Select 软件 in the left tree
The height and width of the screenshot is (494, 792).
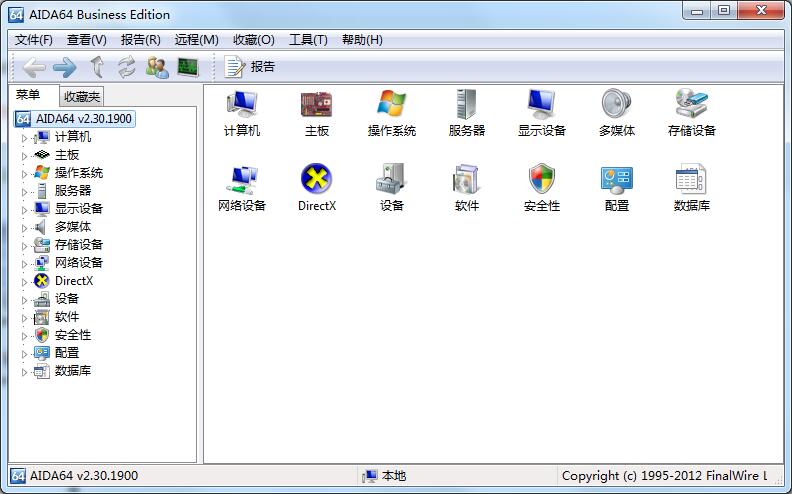[67, 317]
